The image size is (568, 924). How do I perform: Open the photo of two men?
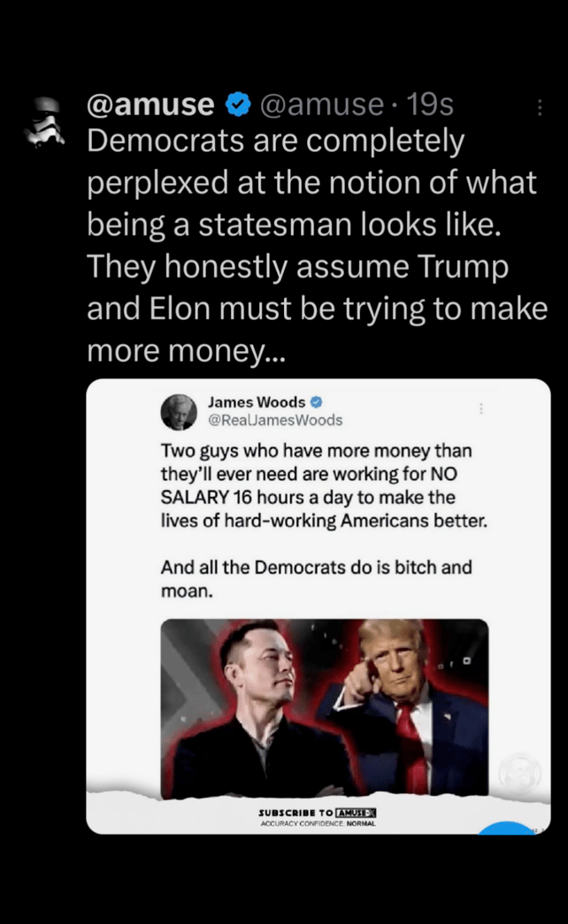(325, 709)
